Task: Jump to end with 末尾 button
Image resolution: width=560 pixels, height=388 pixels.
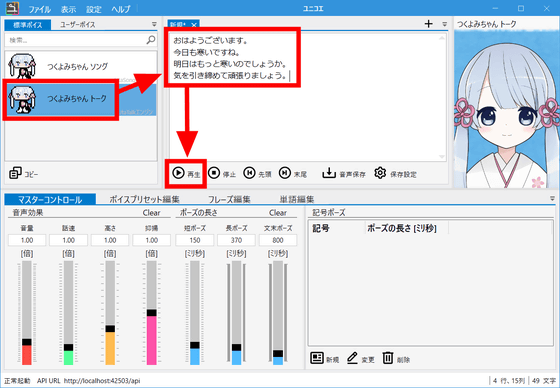Action: pyautogui.click(x=293, y=174)
